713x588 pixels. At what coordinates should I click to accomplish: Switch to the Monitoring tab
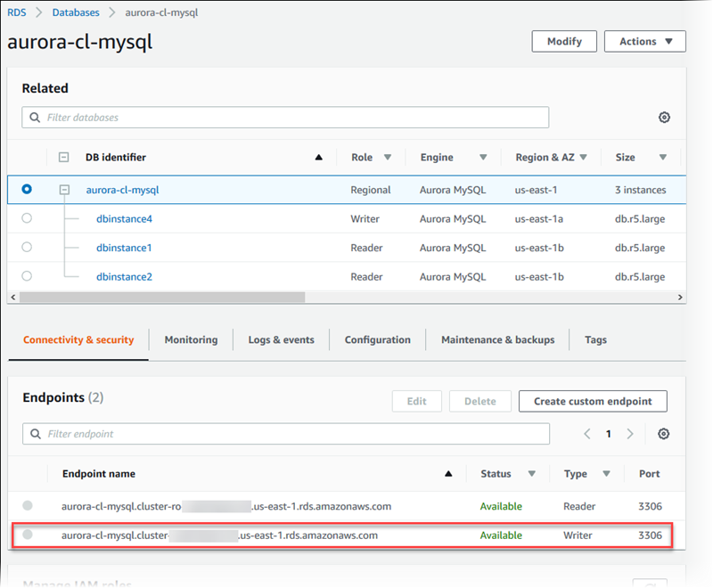(x=190, y=339)
